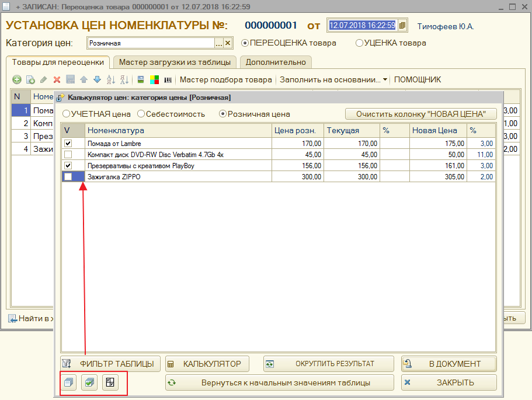
Task: Click the barcode toolbar icon
Action: point(168,80)
